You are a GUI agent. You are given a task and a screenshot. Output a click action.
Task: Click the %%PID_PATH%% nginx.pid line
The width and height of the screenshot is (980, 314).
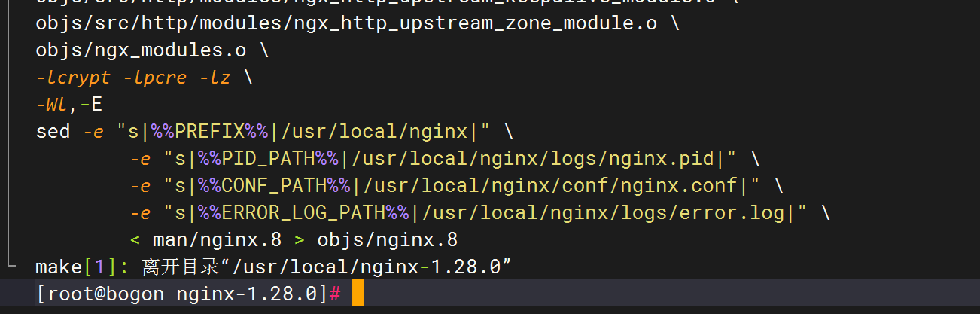(x=445, y=159)
